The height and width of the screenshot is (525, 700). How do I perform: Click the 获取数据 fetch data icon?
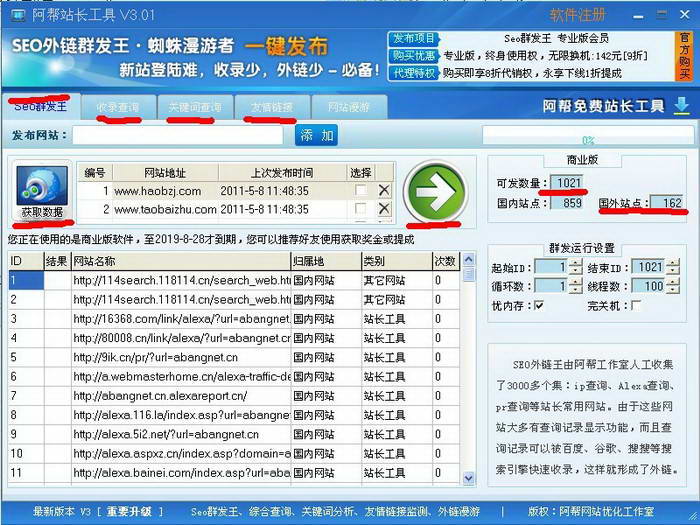point(42,192)
